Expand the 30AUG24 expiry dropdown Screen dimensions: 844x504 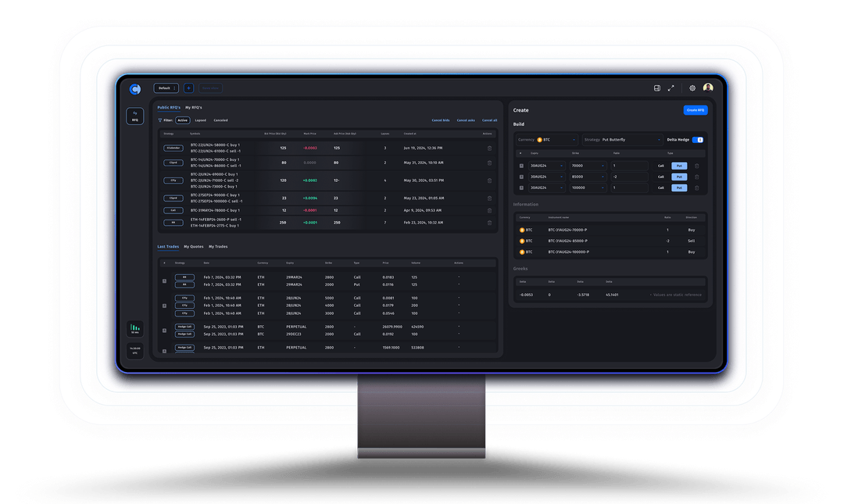point(547,166)
